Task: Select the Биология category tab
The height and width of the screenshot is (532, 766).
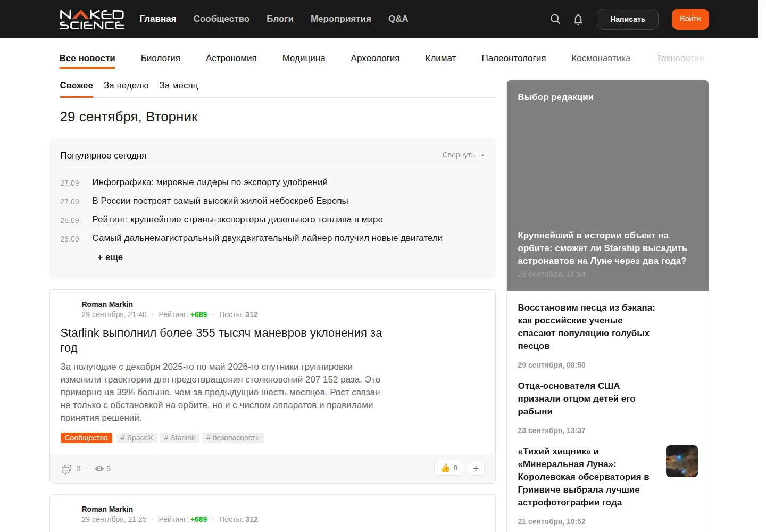Action: click(161, 59)
